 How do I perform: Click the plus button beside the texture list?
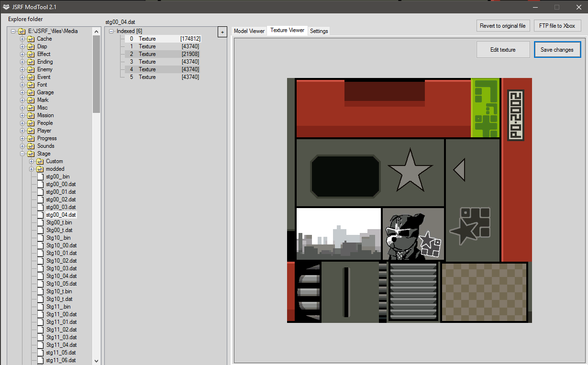tap(222, 32)
